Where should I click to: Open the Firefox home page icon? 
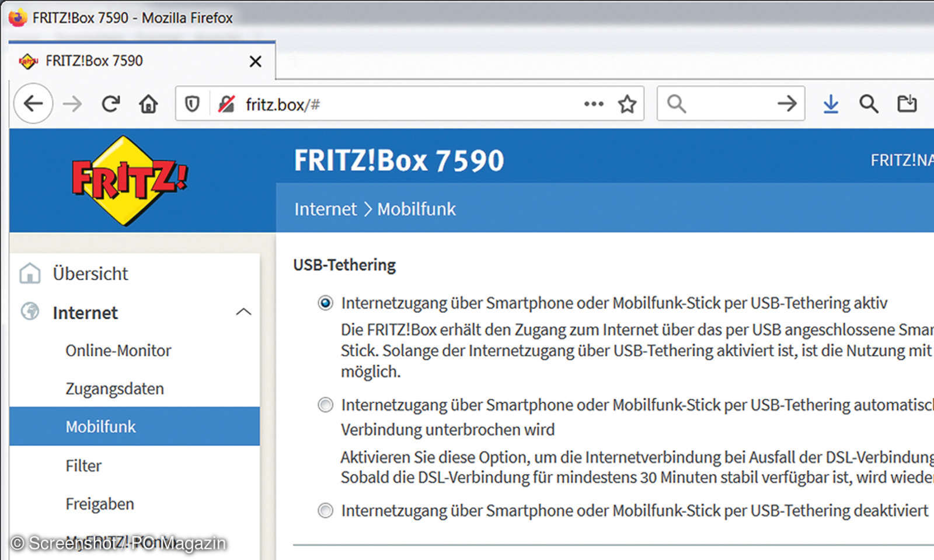click(148, 103)
